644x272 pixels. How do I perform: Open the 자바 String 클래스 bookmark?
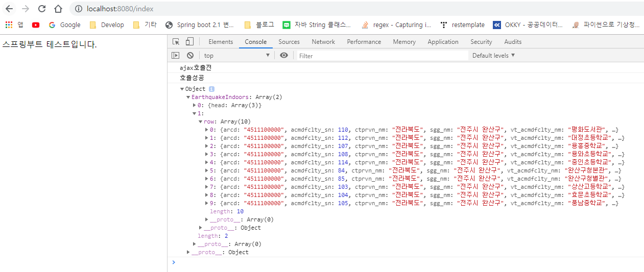click(317, 24)
